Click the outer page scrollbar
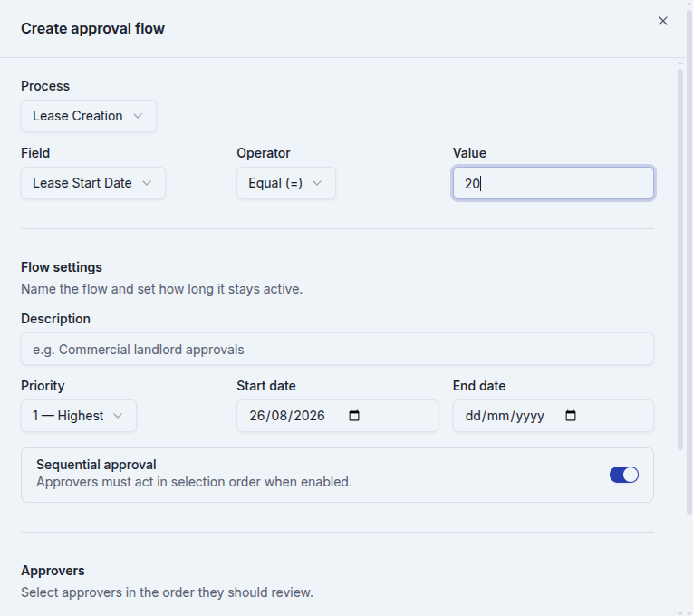The height and width of the screenshot is (616, 693). tap(689, 263)
